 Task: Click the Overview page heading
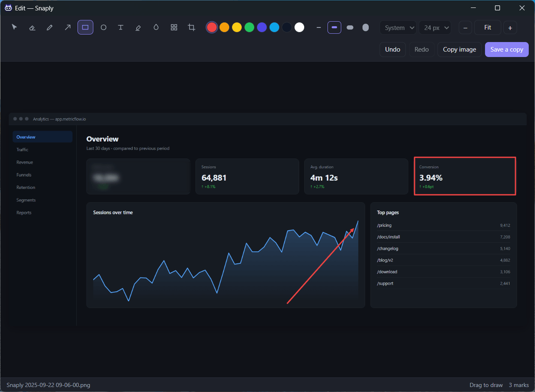click(102, 139)
